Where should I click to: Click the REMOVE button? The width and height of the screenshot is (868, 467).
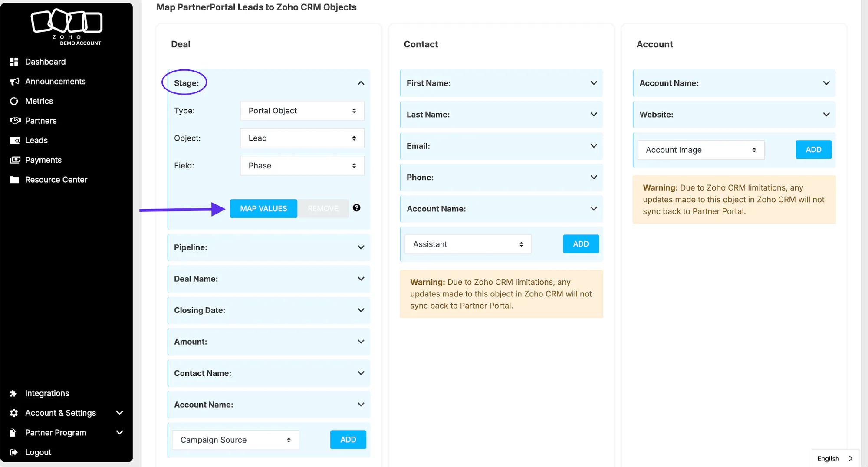click(323, 208)
